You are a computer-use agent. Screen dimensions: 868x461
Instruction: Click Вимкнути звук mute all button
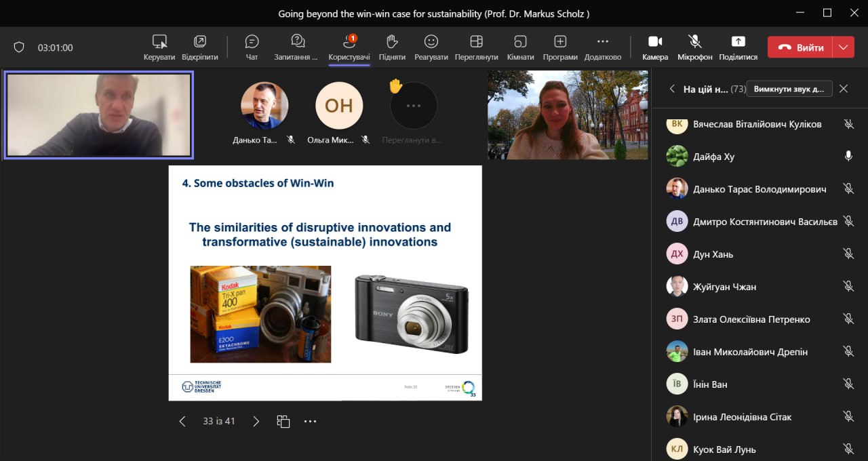[789, 89]
